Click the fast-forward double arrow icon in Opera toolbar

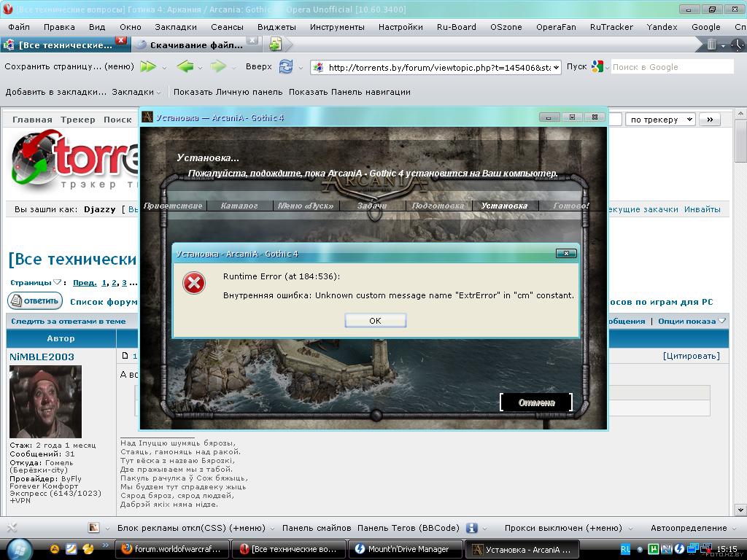(148, 66)
